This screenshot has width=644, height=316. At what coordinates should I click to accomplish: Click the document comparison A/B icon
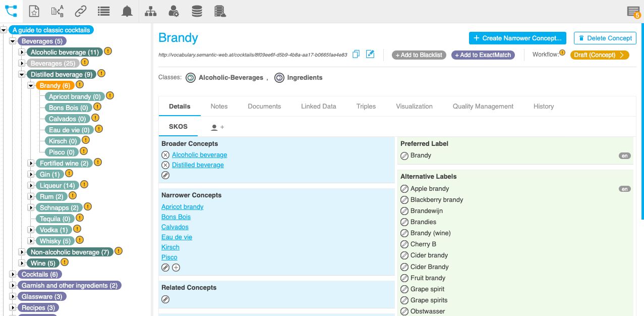point(57,11)
